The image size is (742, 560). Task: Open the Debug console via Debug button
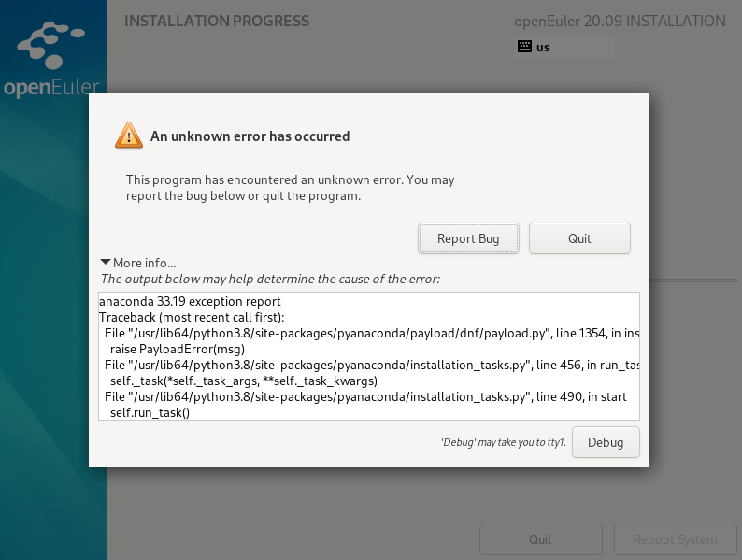click(606, 442)
